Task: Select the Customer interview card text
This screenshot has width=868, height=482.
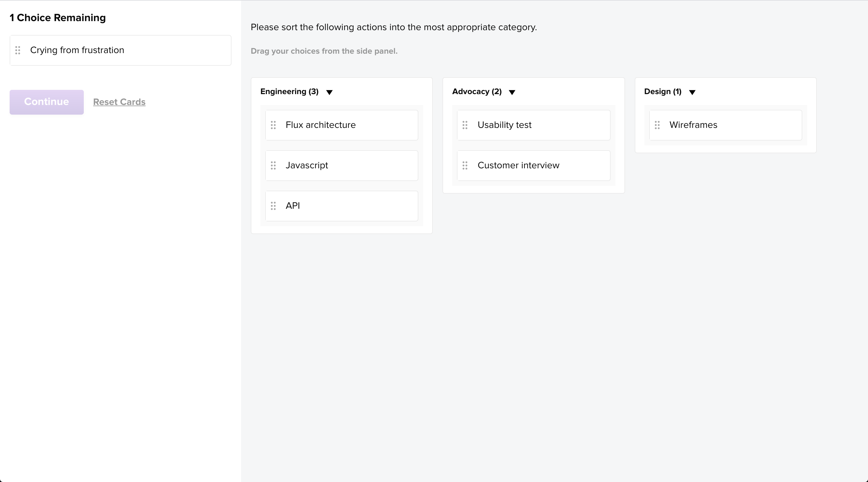Action: (x=518, y=165)
